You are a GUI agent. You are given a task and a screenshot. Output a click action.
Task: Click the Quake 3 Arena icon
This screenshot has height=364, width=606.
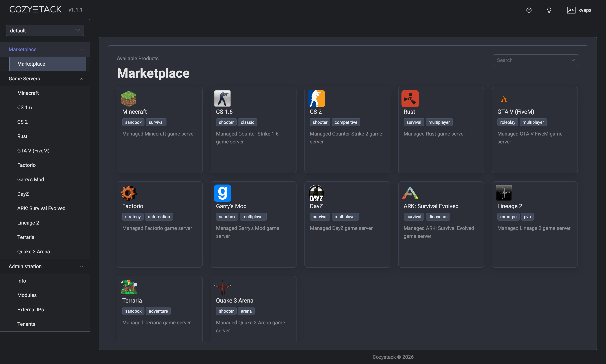(222, 287)
